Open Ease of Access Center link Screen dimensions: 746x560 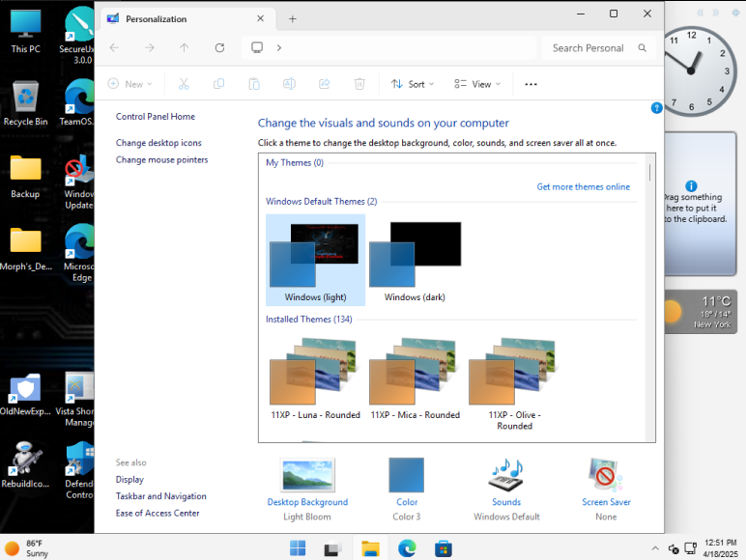[x=158, y=513]
